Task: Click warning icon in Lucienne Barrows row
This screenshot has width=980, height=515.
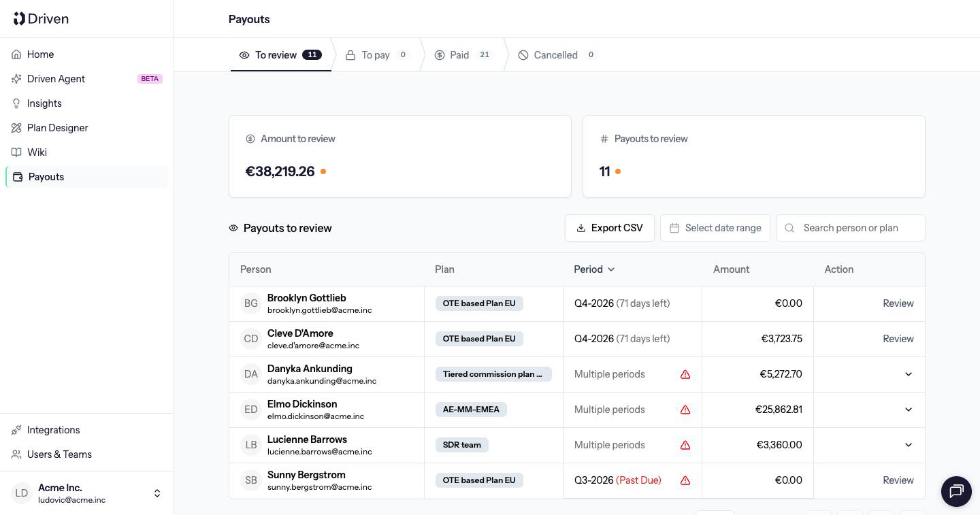Action: (x=685, y=445)
